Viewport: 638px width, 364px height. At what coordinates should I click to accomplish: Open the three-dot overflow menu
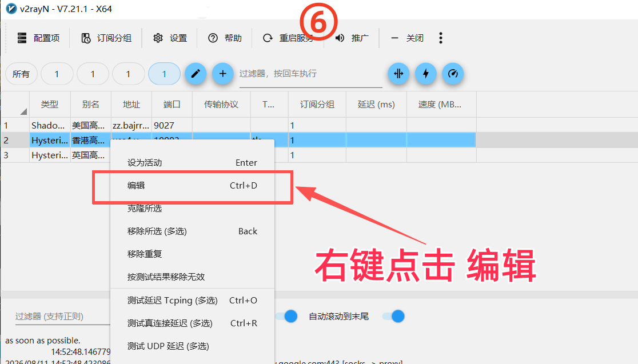(x=441, y=38)
